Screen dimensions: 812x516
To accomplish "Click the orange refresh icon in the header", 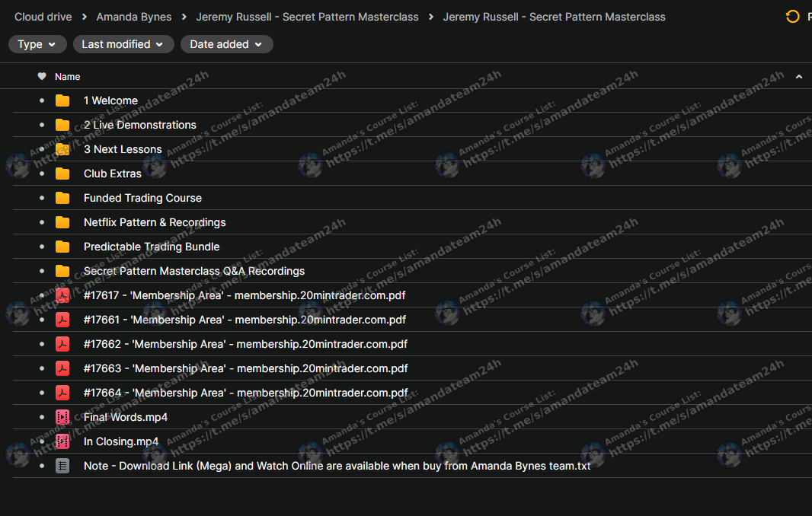I will [x=792, y=17].
